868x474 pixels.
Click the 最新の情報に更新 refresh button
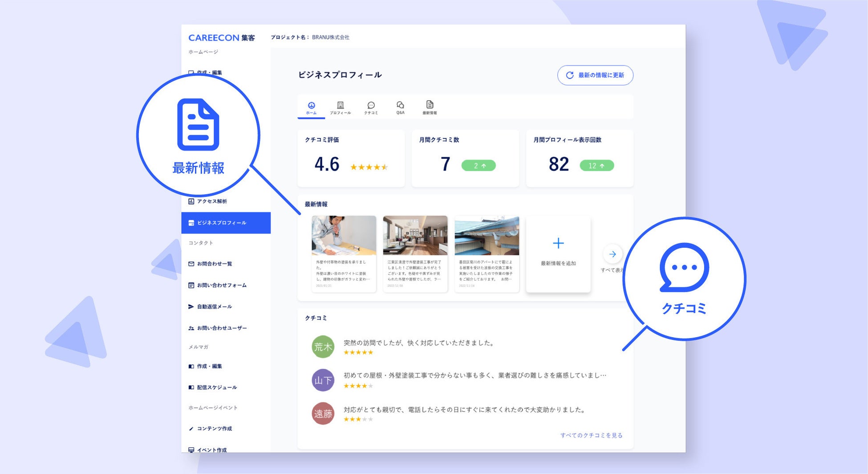pyautogui.click(x=595, y=75)
